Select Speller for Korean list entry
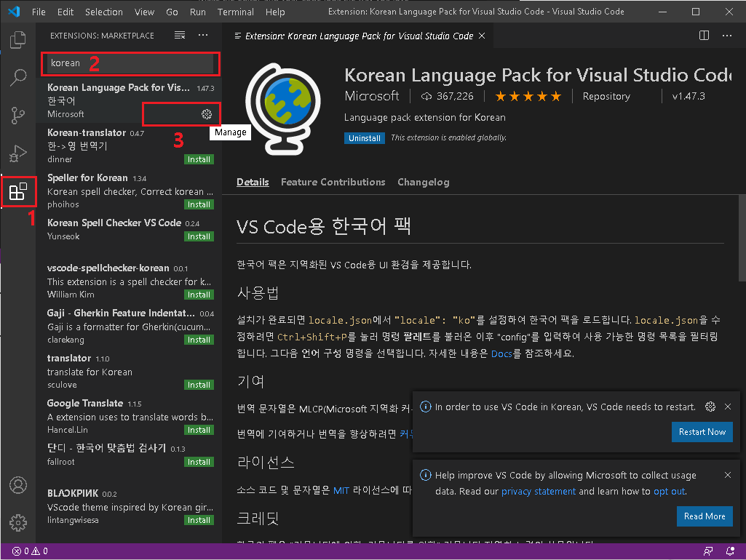This screenshot has height=560, width=746. [129, 191]
